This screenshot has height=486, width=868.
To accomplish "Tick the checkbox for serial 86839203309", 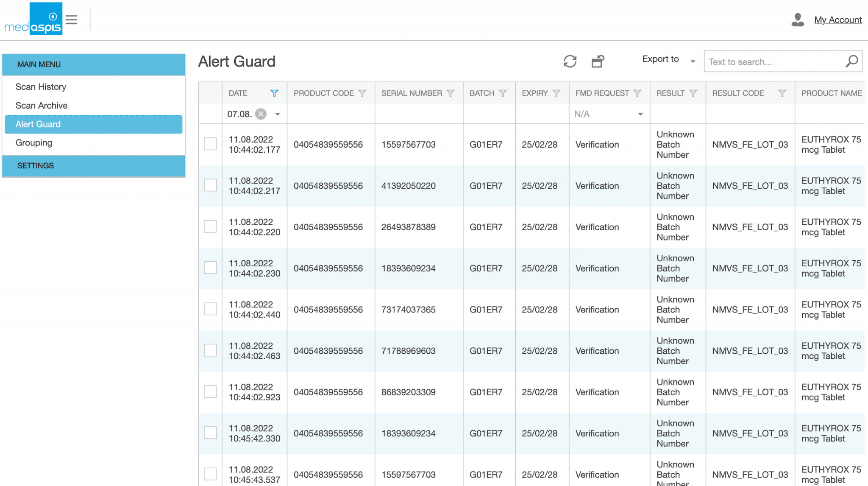I will click(x=210, y=391).
